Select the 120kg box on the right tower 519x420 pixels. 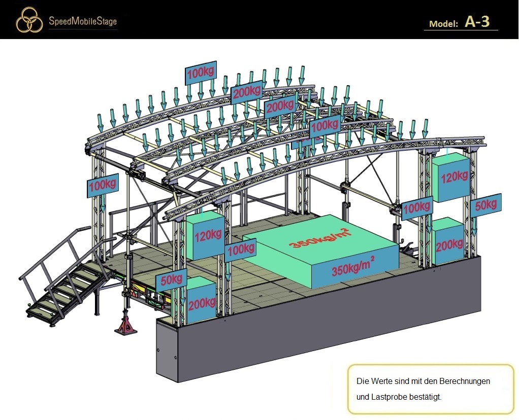coord(451,177)
